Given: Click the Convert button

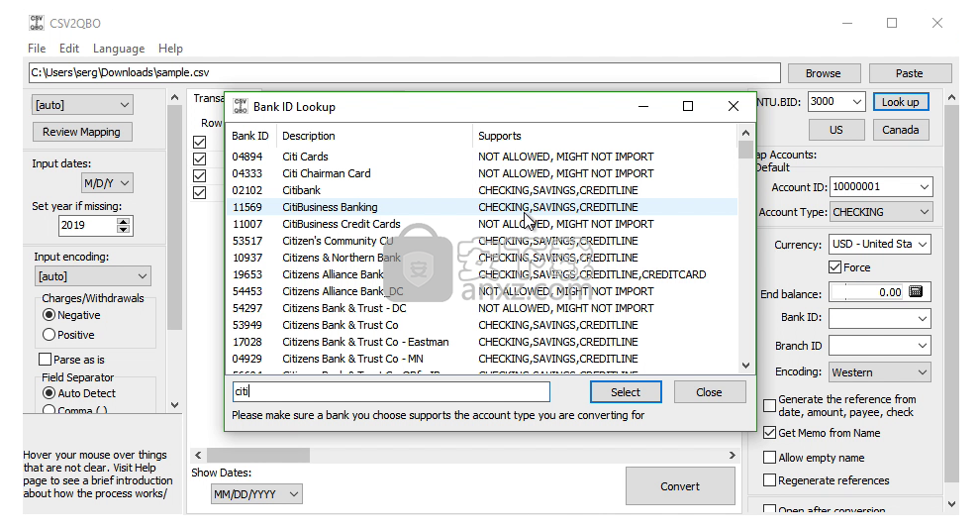Looking at the screenshot, I should tap(680, 486).
